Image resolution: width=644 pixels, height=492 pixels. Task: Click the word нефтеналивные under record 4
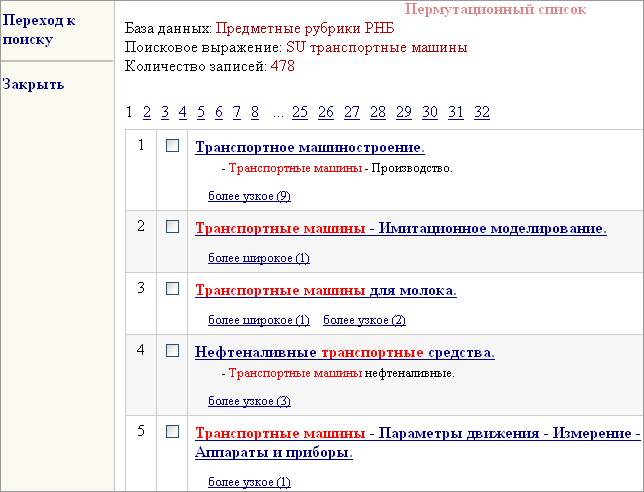[x=409, y=373]
